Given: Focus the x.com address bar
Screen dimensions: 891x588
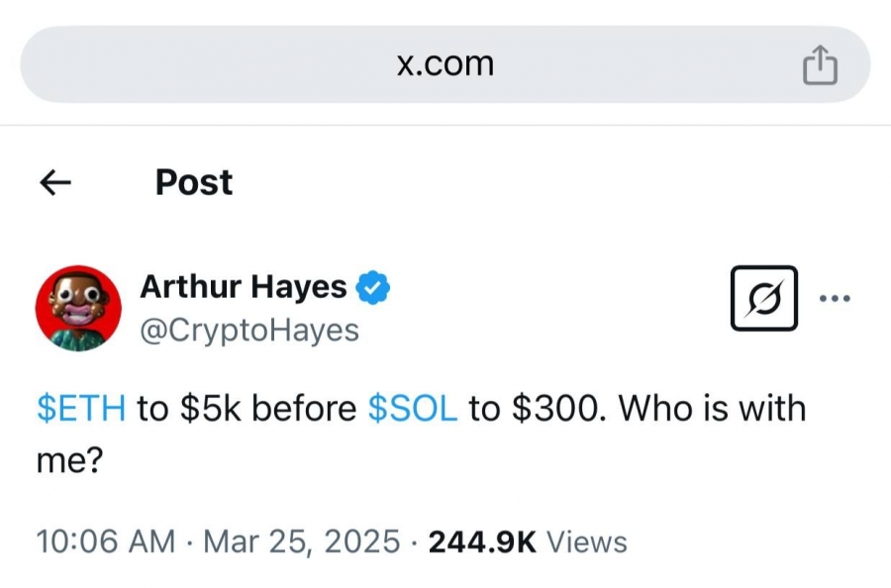Looking at the screenshot, I should [x=445, y=64].
